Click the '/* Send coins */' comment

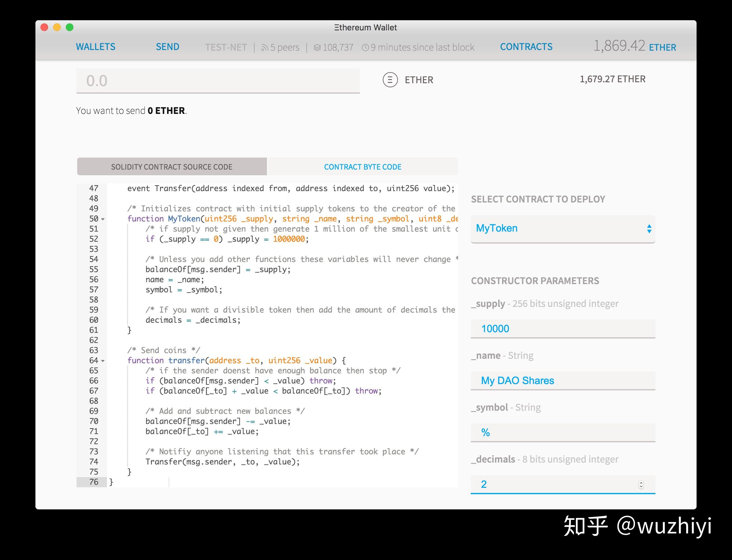(x=164, y=350)
